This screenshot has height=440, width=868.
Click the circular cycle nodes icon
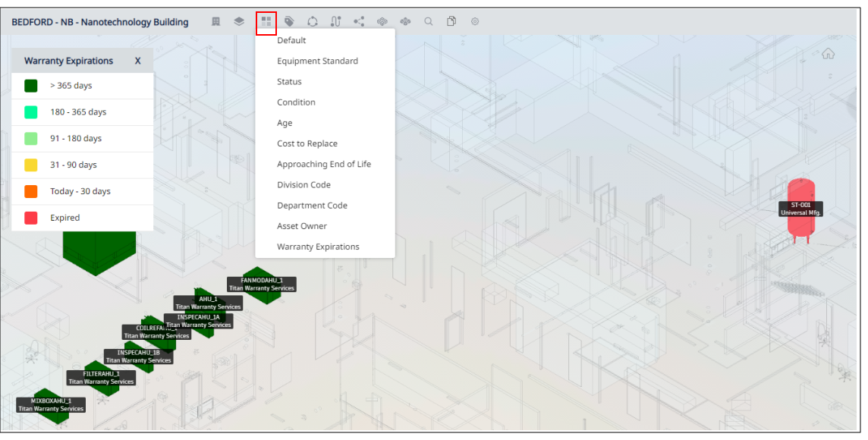point(313,21)
